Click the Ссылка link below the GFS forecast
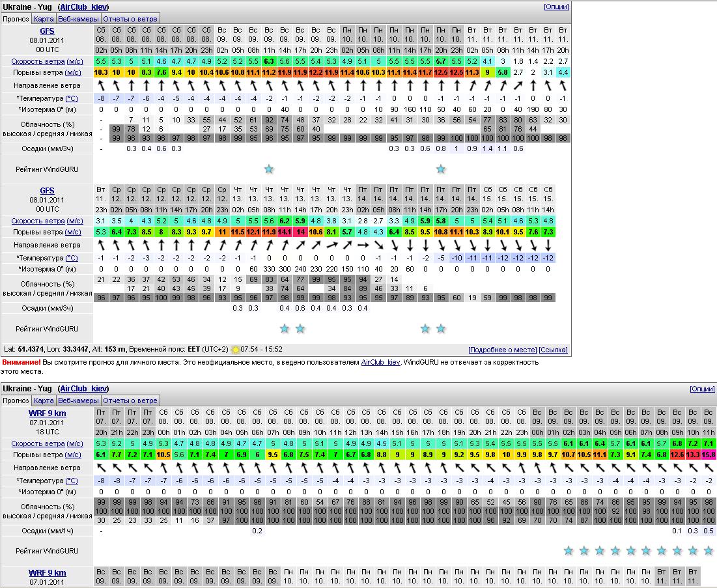 pyautogui.click(x=553, y=350)
